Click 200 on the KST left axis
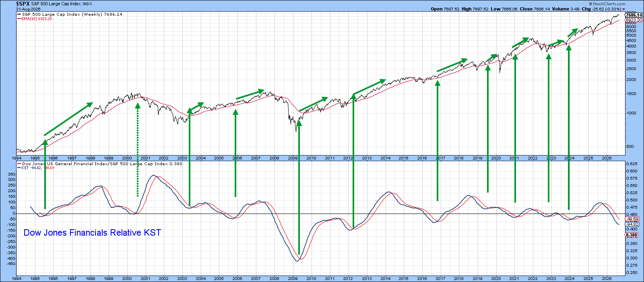The image size is (644, 282). click(12, 191)
